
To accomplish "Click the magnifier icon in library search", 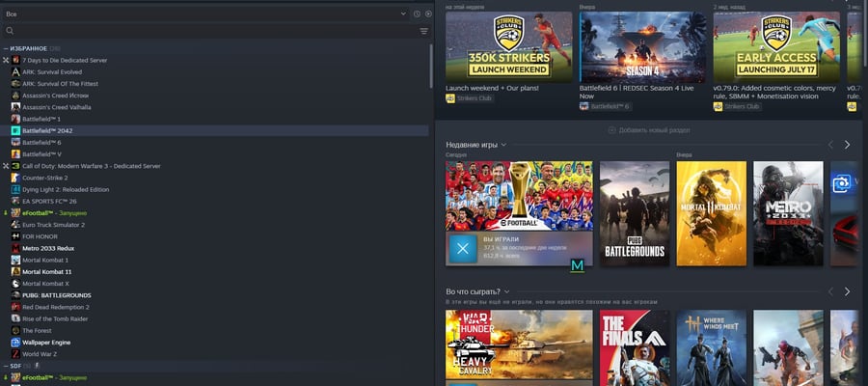I will click(10, 31).
